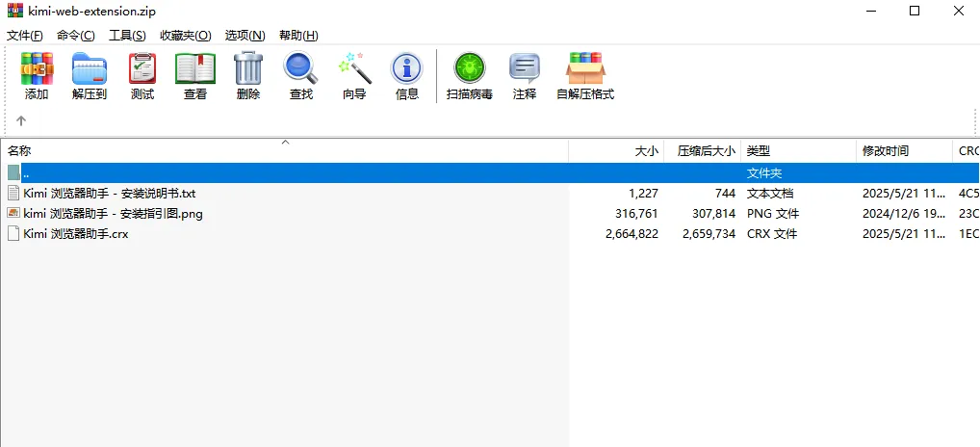Open the 选项(N) menu
Image resolution: width=980 pixels, height=447 pixels.
pos(245,36)
